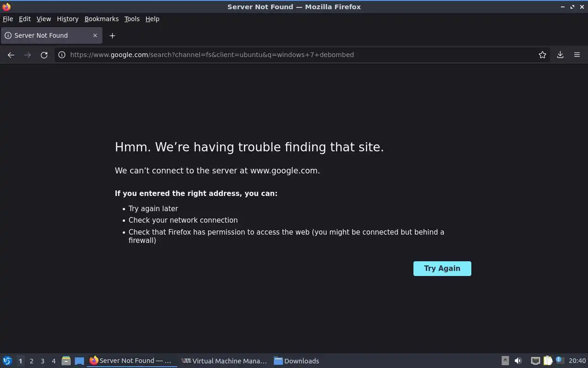Open the Lubuntu start menu
Screen dimensions: 588x368
pos(7,361)
